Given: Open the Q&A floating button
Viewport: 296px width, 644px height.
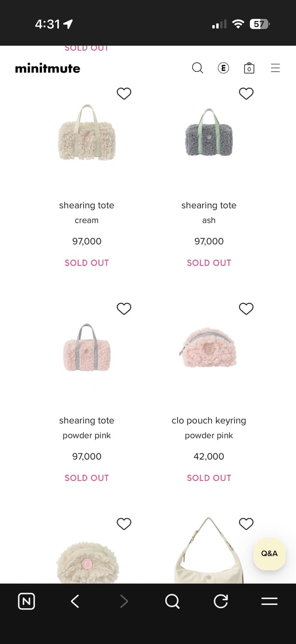Looking at the screenshot, I should tap(269, 553).
